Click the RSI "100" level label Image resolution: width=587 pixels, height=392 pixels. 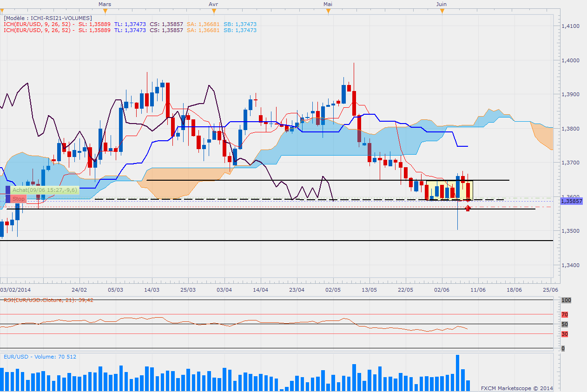tap(566, 301)
